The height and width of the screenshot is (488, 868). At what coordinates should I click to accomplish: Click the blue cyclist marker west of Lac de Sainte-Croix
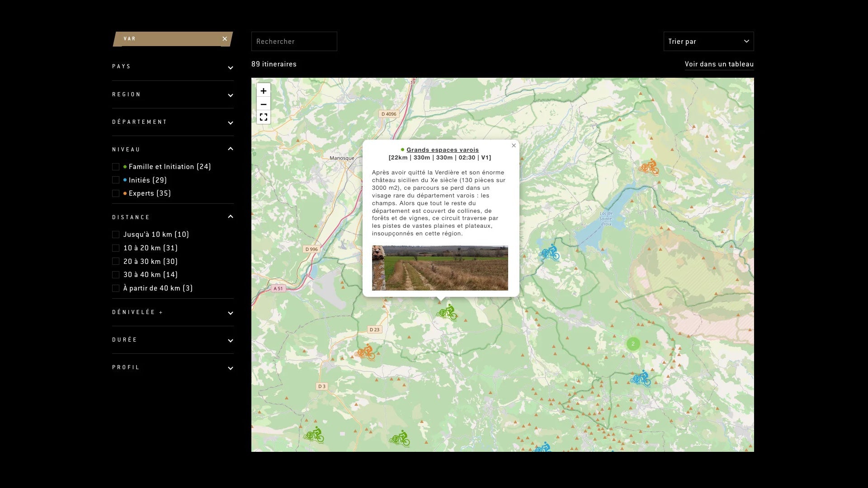pyautogui.click(x=550, y=253)
